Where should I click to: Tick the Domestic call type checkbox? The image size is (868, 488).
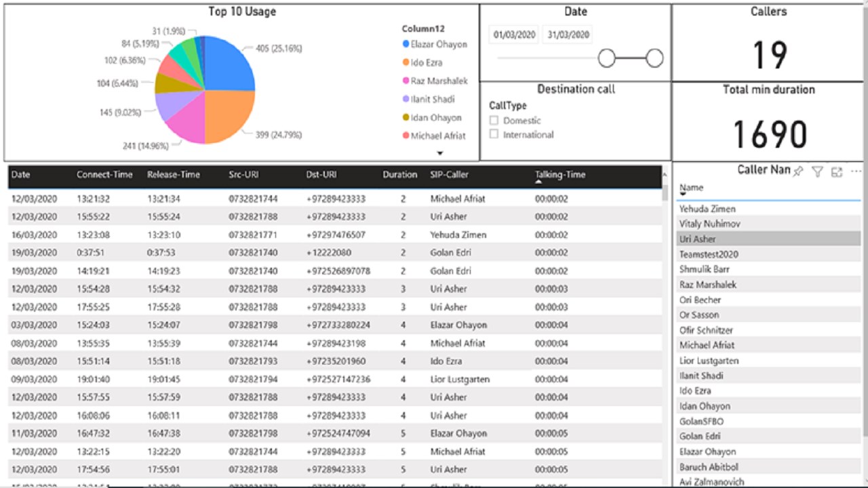pyautogui.click(x=494, y=121)
